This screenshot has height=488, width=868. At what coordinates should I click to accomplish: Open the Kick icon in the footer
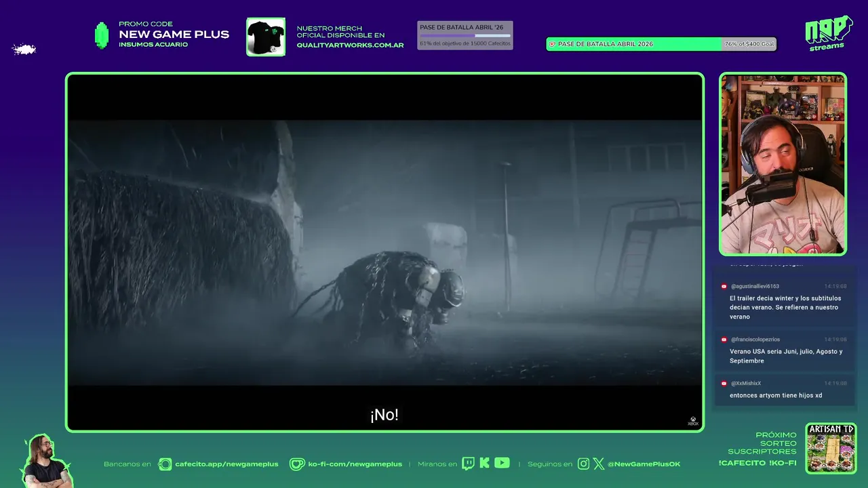coord(484,464)
